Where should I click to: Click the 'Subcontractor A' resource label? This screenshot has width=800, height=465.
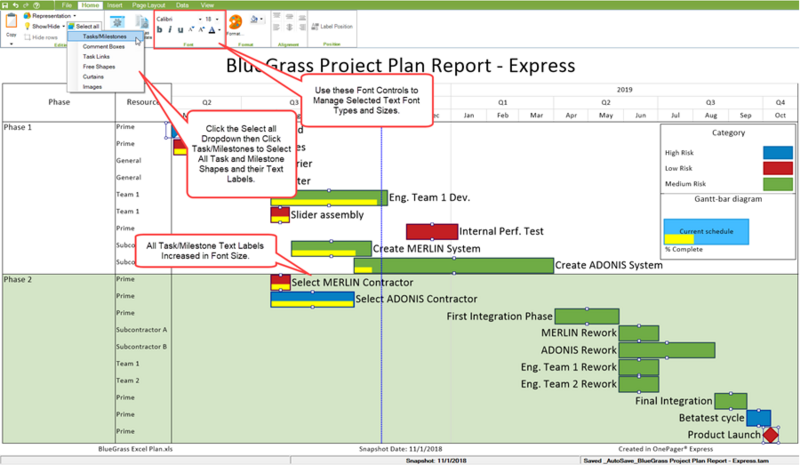(141, 330)
